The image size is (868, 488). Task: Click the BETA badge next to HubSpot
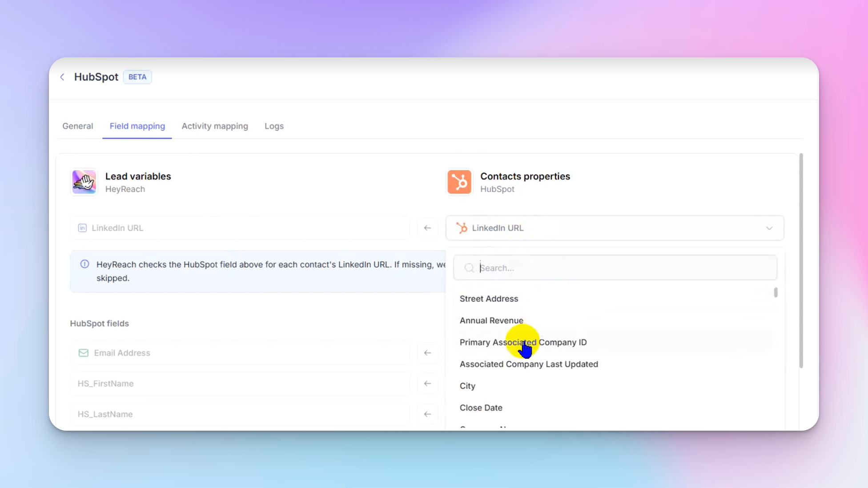pyautogui.click(x=137, y=77)
